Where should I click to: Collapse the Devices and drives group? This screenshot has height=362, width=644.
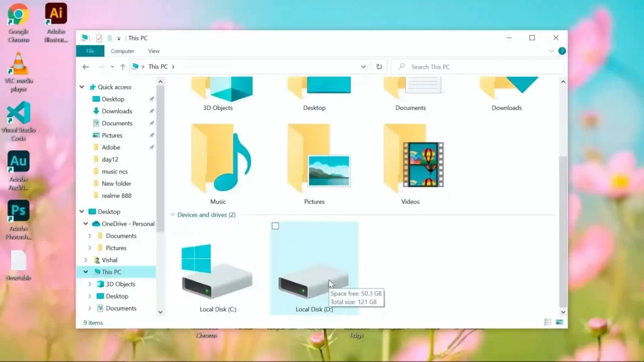(x=172, y=215)
